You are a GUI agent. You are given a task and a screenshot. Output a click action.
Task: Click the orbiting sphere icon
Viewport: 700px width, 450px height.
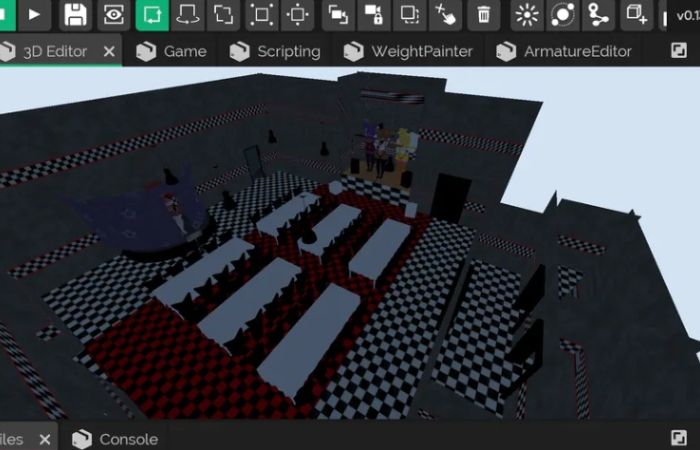[562, 15]
